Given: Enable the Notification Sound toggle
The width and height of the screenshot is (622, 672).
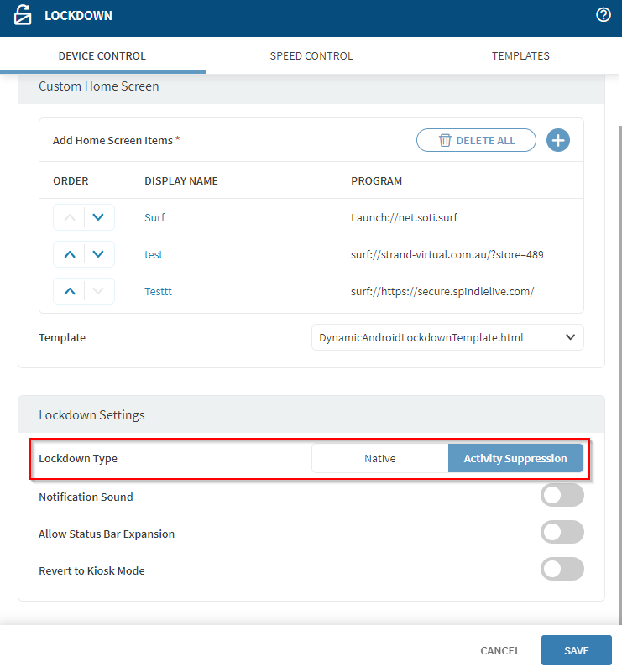Looking at the screenshot, I should pyautogui.click(x=562, y=496).
